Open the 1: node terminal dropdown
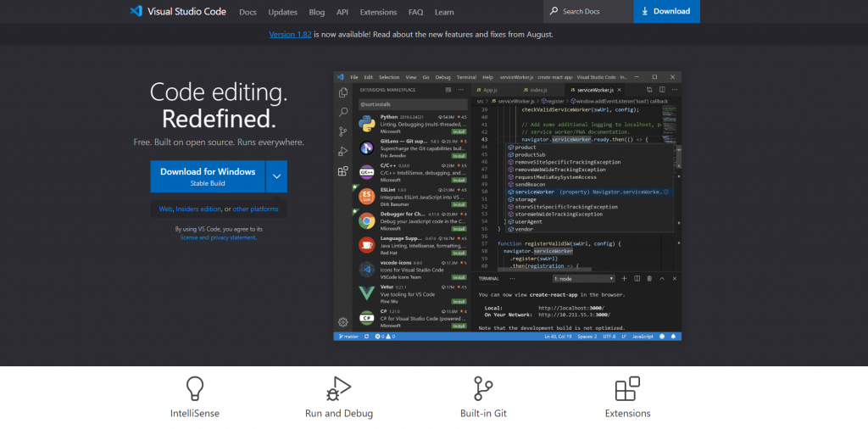The image size is (868, 429). point(583,278)
